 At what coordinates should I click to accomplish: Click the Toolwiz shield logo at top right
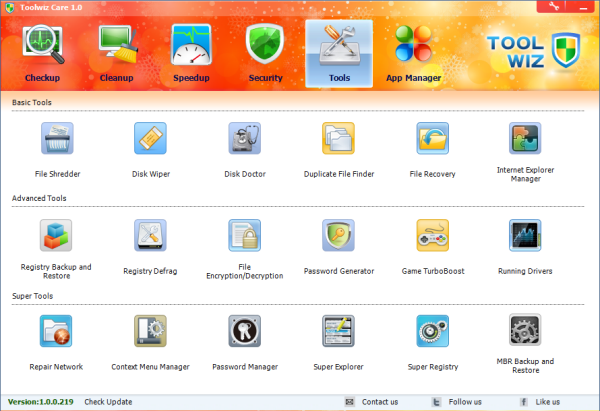[566, 50]
